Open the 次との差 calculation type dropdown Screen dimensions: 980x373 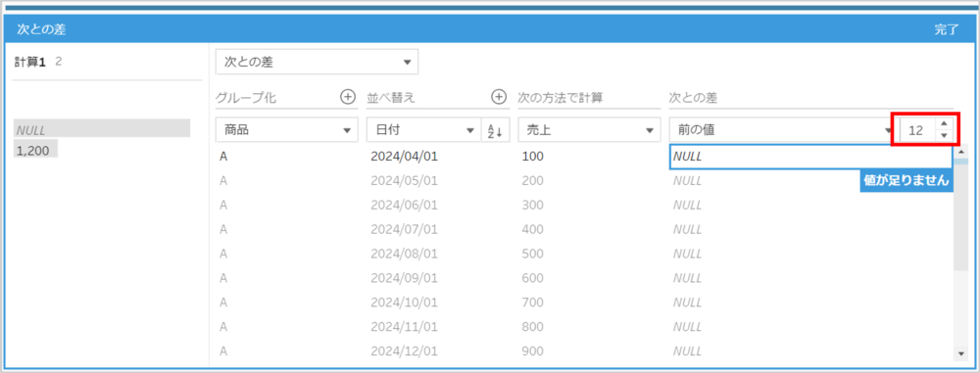tap(317, 62)
